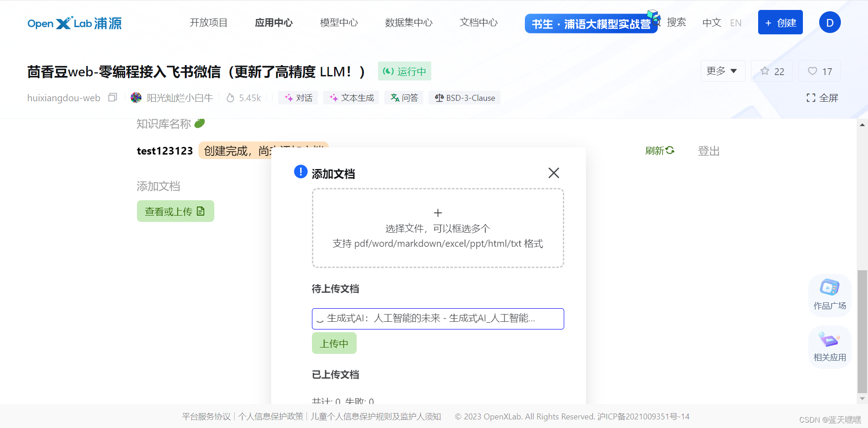The height and width of the screenshot is (428, 868).
Task: Click the 上传中 button
Action: tap(334, 343)
